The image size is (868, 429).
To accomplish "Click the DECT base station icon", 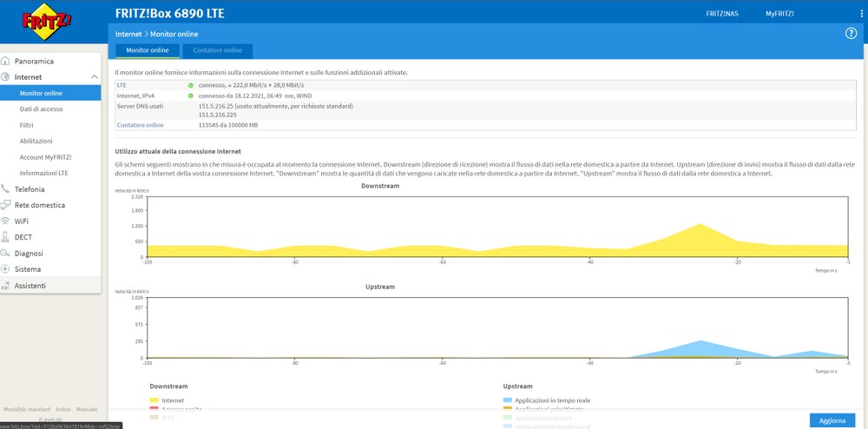I will [6, 237].
